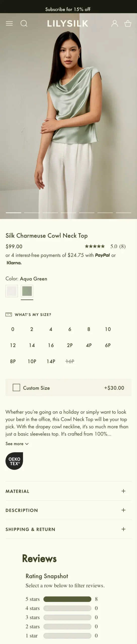Select petite size 4P
Viewport: 137px width, 644px height.
[89, 345]
